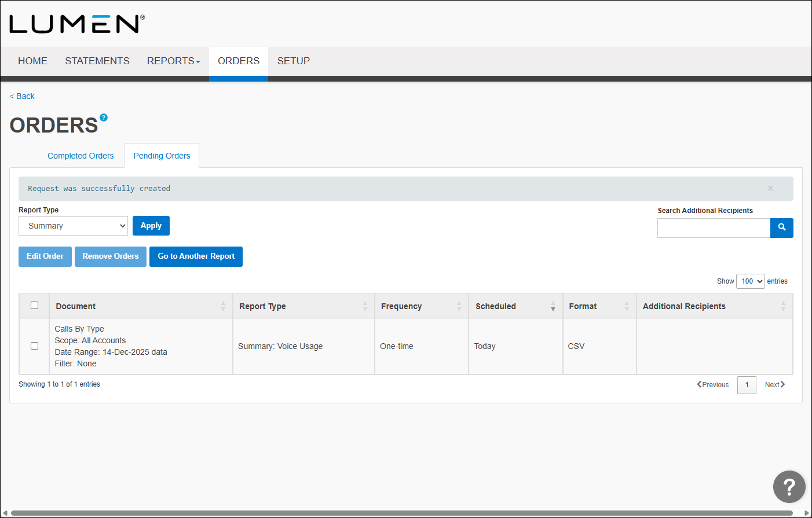This screenshot has height=518, width=812.
Task: Click the Lumen logo
Action: point(76,24)
